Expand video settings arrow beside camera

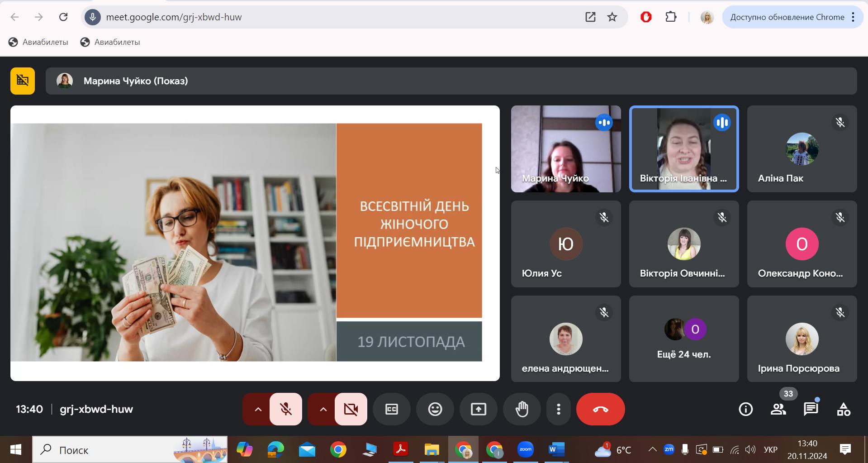323,409
